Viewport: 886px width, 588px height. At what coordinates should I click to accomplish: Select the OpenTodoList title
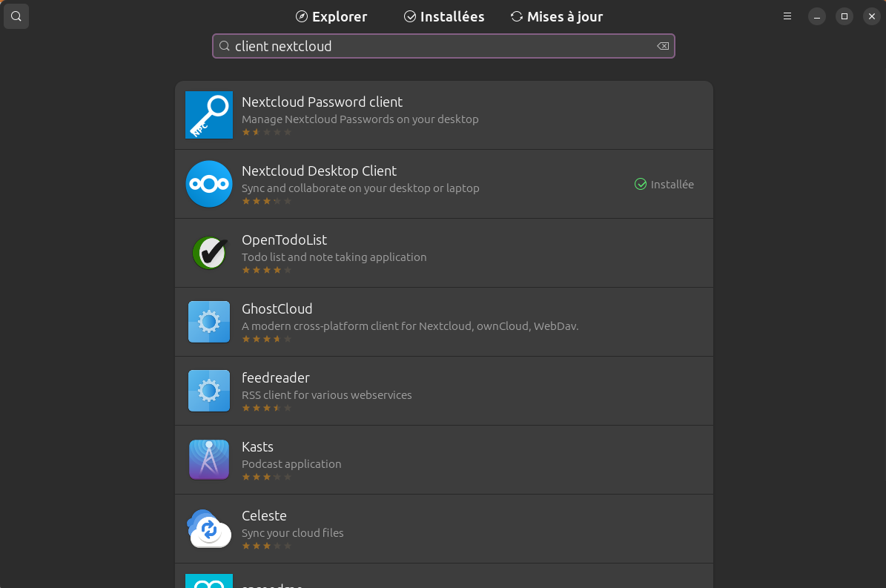click(x=284, y=240)
